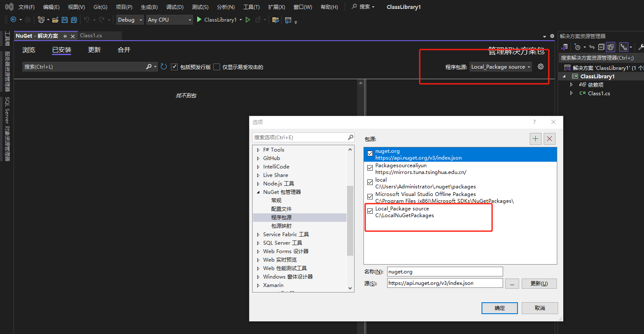Screen dimensions: 644x334
Task: Click 确定 button in Options dialog
Action: (x=500, y=308)
